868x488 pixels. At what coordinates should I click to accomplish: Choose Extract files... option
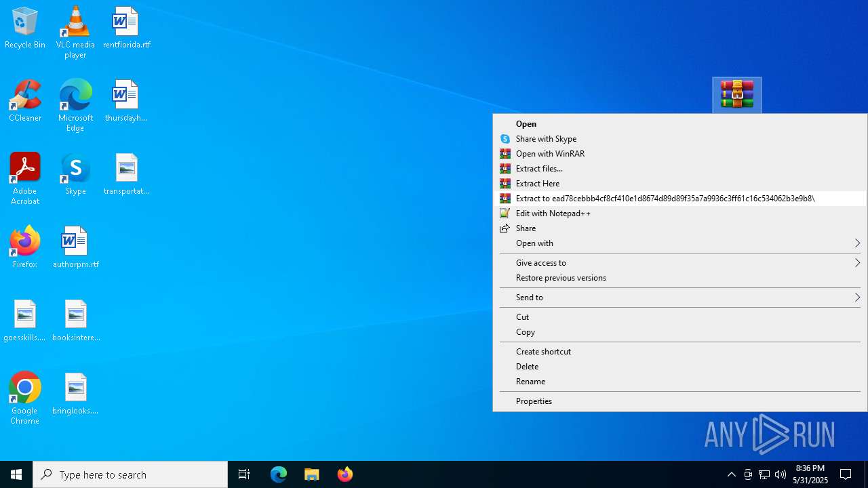[679, 169]
